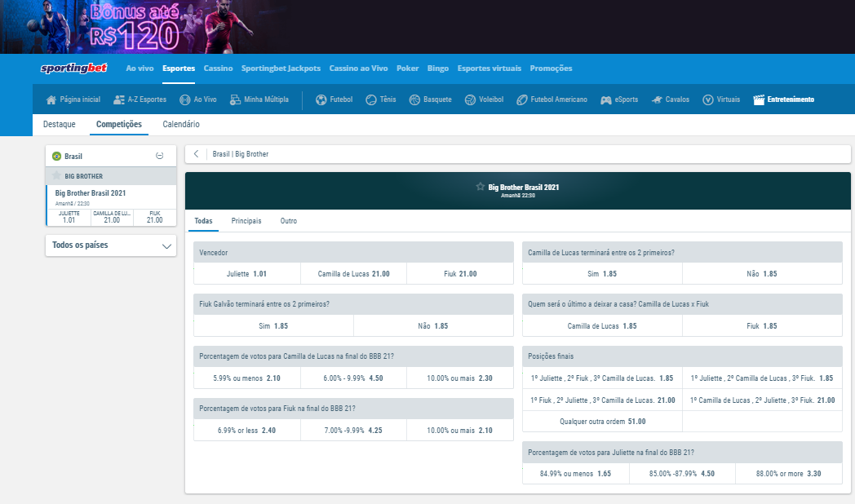Select Qualquer outra ordem 51.00
The height and width of the screenshot is (504, 855).
tap(602, 421)
